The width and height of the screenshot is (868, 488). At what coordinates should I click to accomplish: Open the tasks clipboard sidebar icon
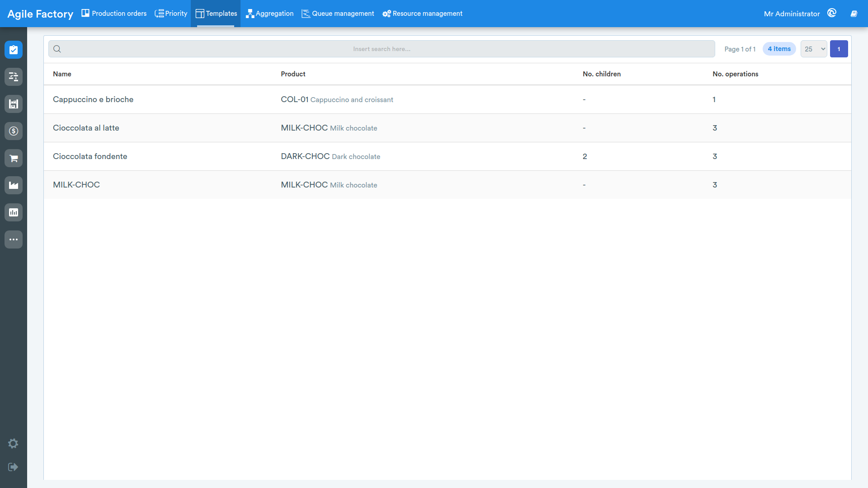tap(14, 50)
